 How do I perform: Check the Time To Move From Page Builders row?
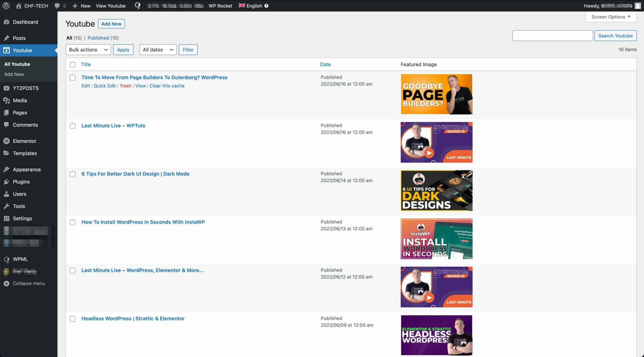click(x=72, y=78)
